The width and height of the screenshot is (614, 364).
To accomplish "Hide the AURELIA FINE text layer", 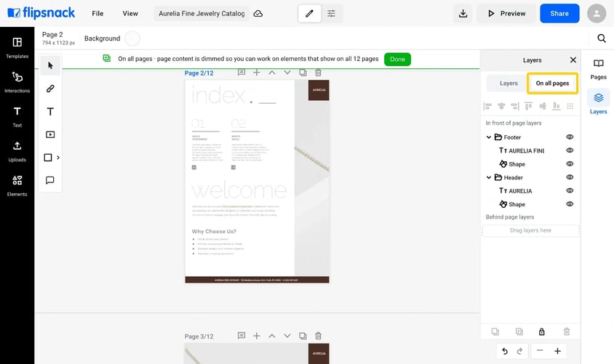I will coord(570,150).
